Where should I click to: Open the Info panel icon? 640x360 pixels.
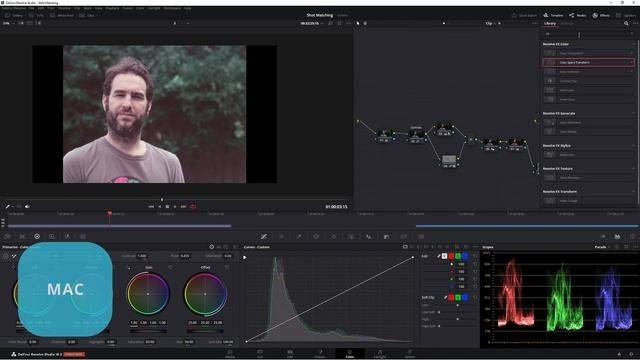click(x=632, y=236)
